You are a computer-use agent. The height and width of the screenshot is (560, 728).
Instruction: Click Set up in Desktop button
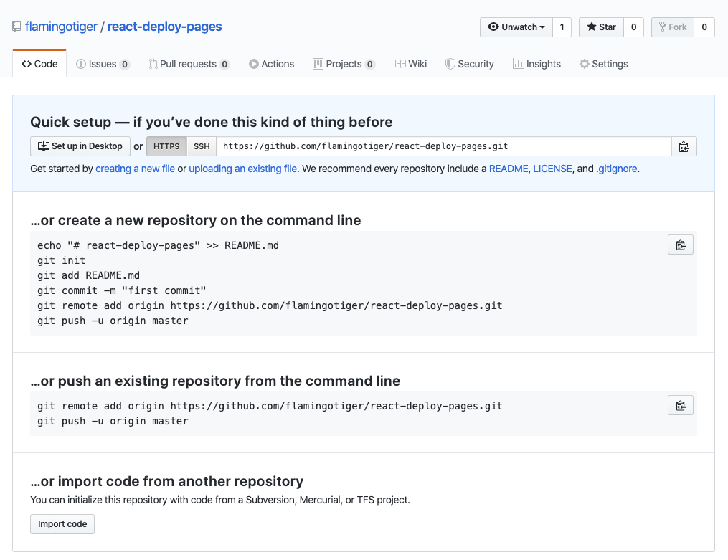click(x=80, y=146)
